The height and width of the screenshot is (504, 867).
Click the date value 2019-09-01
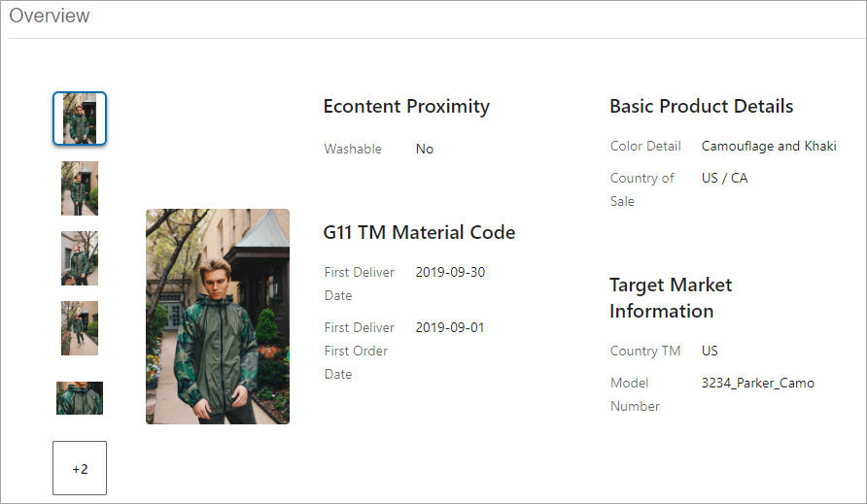[450, 327]
